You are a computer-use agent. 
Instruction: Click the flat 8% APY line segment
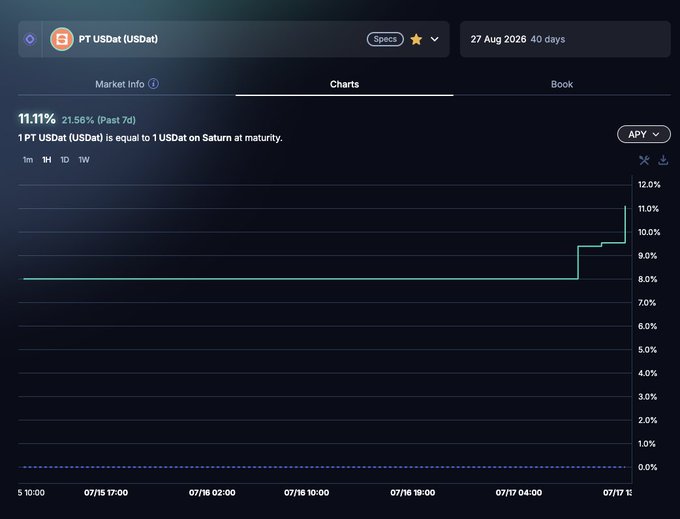[x=301, y=279]
